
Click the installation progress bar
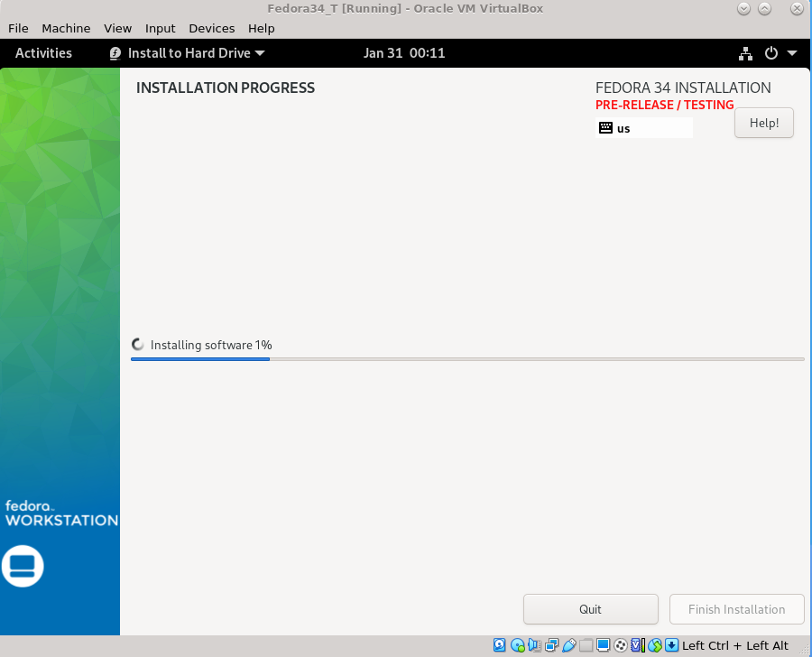click(467, 359)
